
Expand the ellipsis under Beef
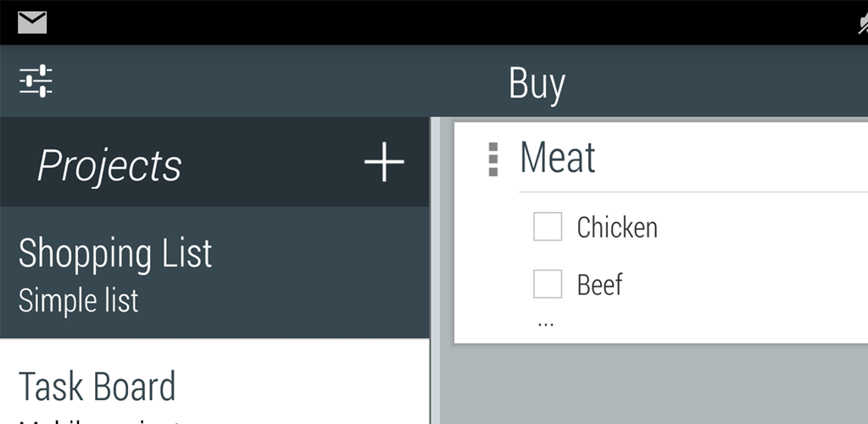[545, 323]
